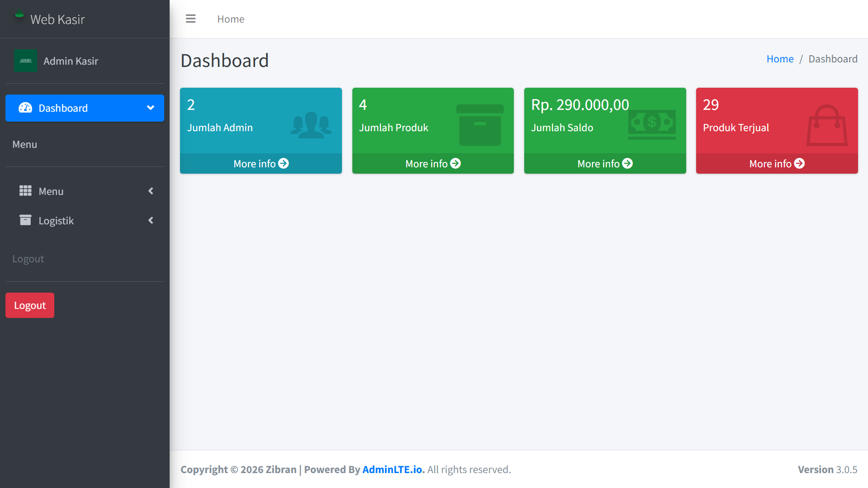Open More info for Jumlah Produk
Viewport: 868px width, 488px height.
coord(432,164)
